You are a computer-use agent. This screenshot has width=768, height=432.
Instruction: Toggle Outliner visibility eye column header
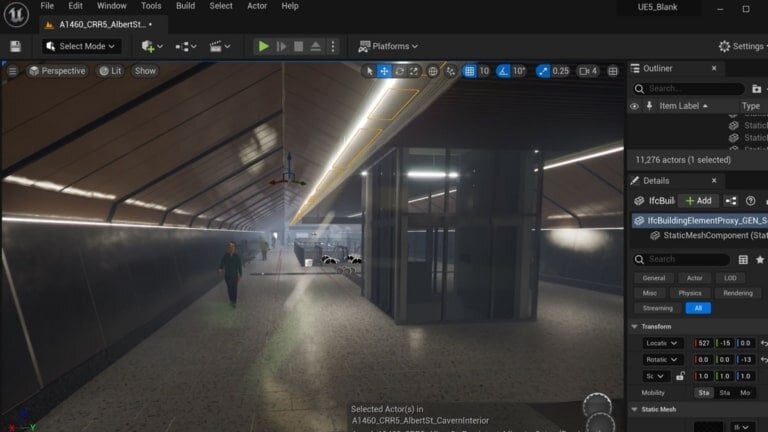(x=634, y=106)
